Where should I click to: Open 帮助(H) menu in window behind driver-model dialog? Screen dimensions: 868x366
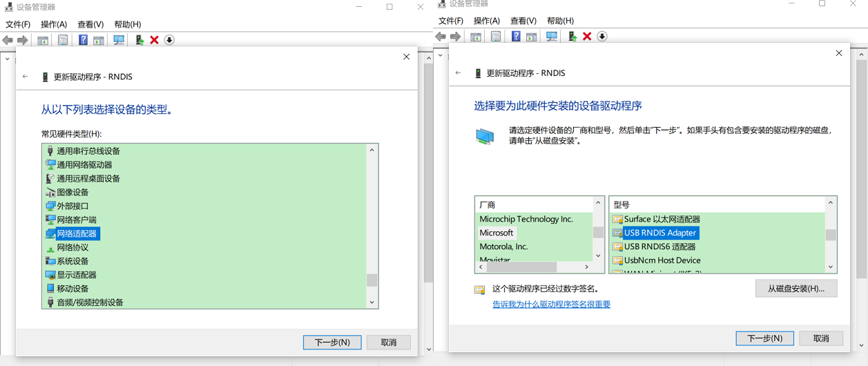[560, 21]
